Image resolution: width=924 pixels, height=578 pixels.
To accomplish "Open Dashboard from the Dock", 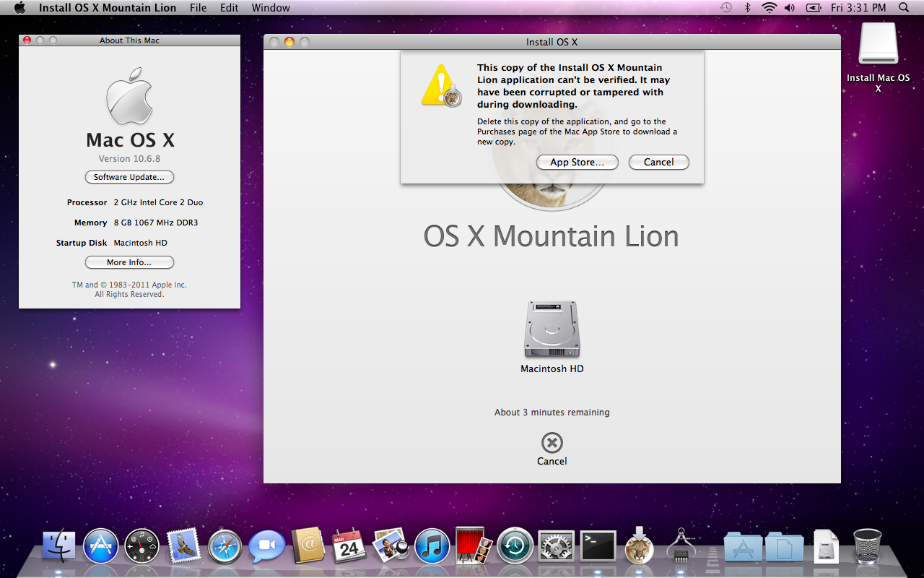I will (142, 546).
